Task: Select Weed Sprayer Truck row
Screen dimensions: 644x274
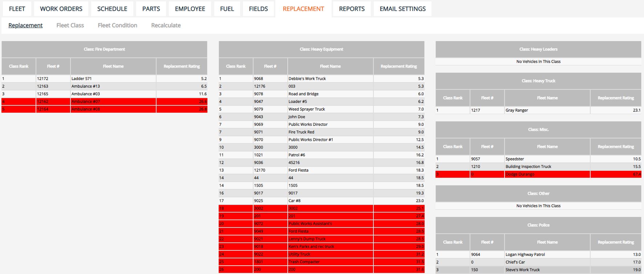Action: [x=321, y=109]
